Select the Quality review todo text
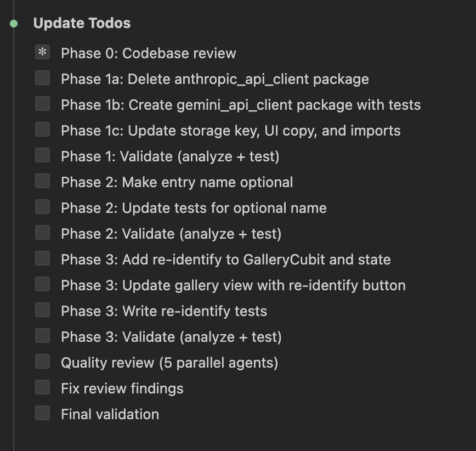476x451 pixels. coord(169,362)
